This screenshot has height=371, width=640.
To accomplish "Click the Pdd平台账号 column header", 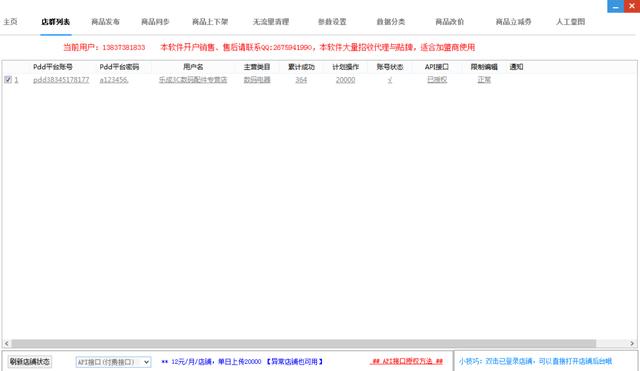I will [x=53, y=67].
